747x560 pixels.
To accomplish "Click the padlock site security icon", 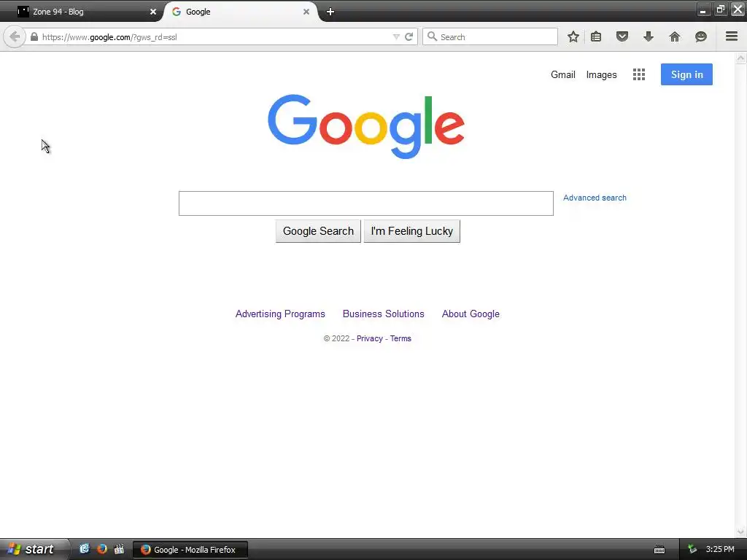I will pyautogui.click(x=34, y=36).
